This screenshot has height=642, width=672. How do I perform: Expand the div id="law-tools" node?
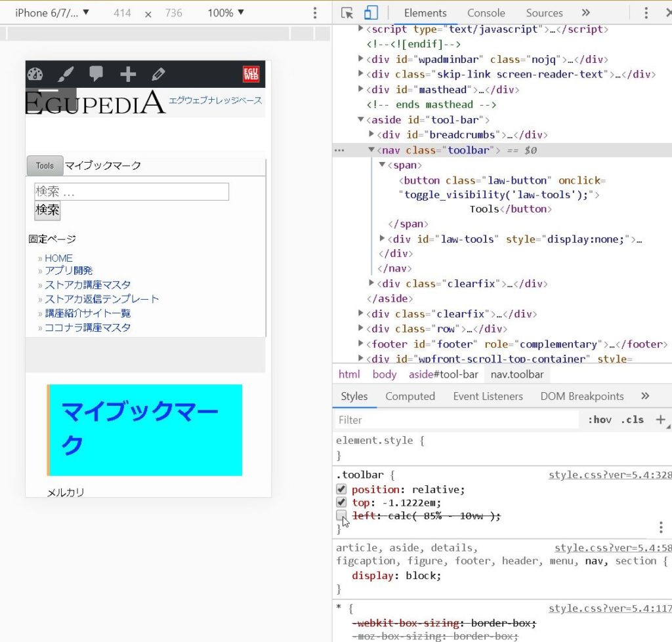383,239
